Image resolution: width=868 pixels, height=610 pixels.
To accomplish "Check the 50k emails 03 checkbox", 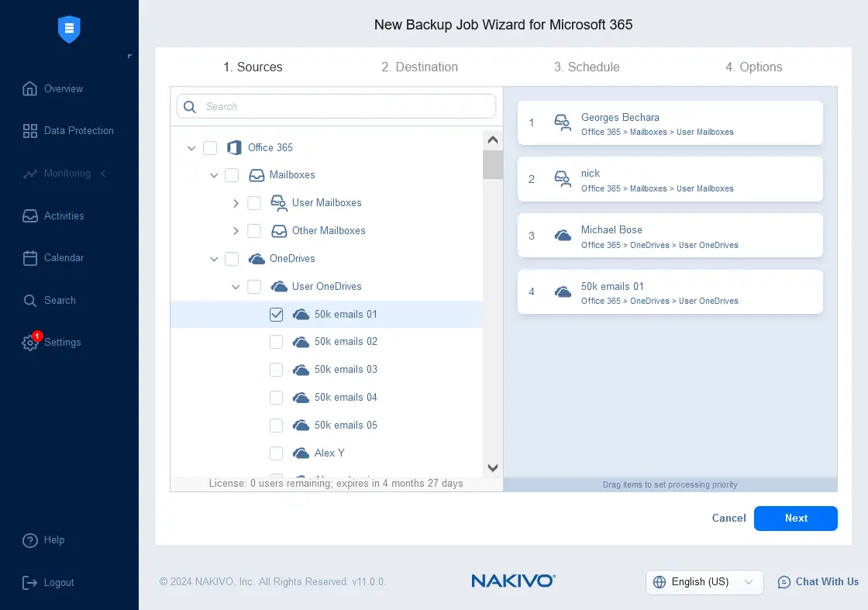I will [276, 370].
